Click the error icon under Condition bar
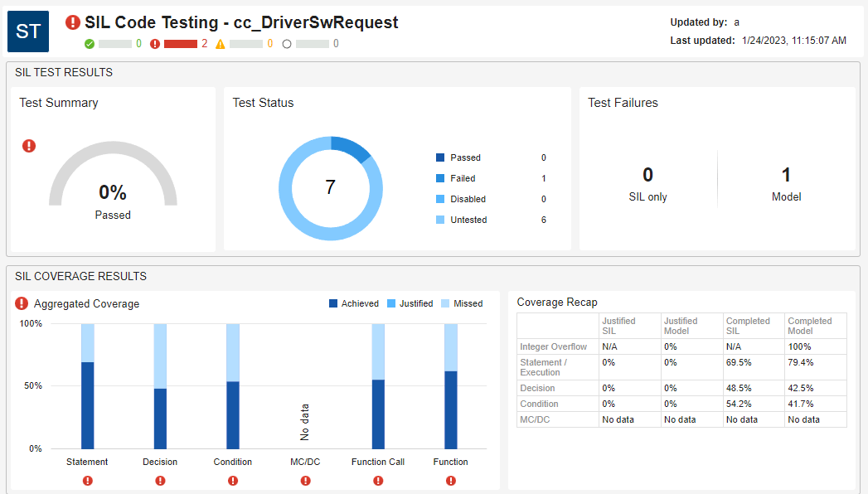This screenshot has height=494, width=868. click(233, 481)
